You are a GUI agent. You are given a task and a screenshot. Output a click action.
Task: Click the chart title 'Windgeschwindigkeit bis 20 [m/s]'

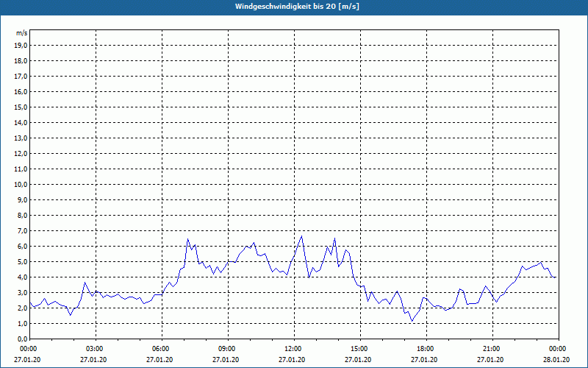click(x=297, y=7)
